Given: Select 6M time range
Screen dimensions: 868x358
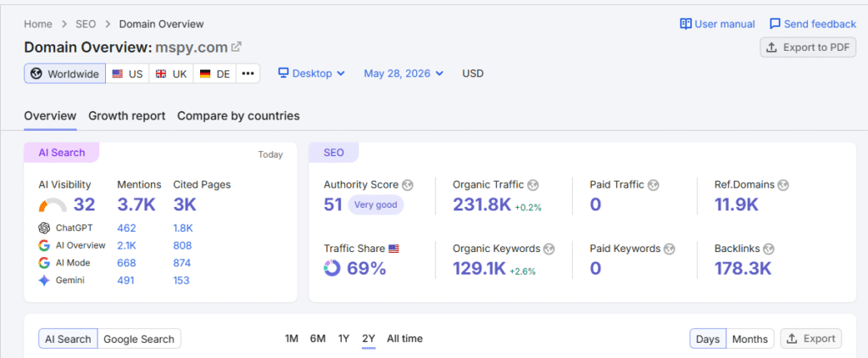Looking at the screenshot, I should pyautogui.click(x=318, y=338).
